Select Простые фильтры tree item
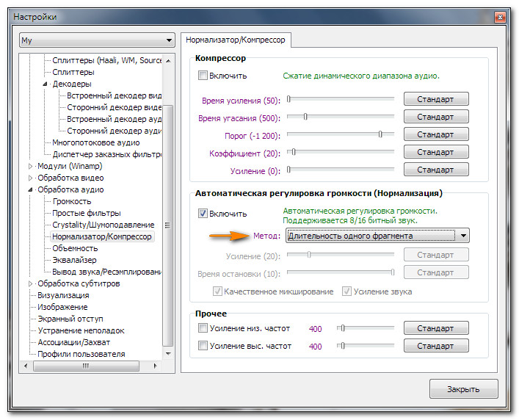 [87, 213]
